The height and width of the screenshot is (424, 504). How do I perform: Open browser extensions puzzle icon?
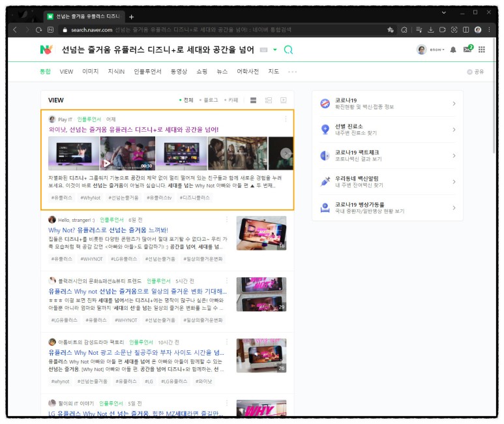click(x=404, y=30)
